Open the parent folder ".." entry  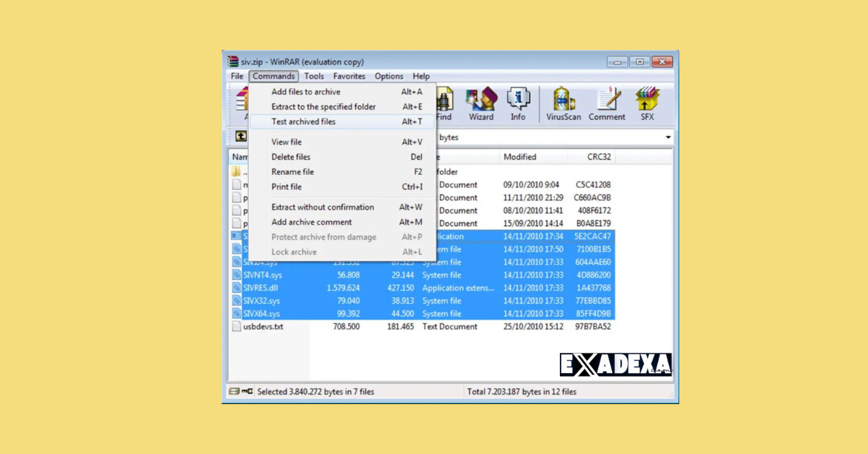239,171
